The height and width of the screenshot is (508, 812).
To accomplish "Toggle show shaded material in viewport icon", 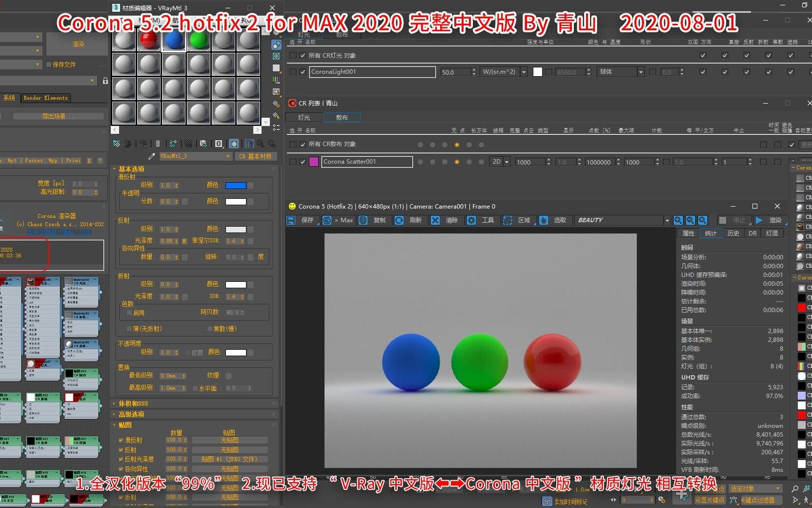I will coord(234,144).
